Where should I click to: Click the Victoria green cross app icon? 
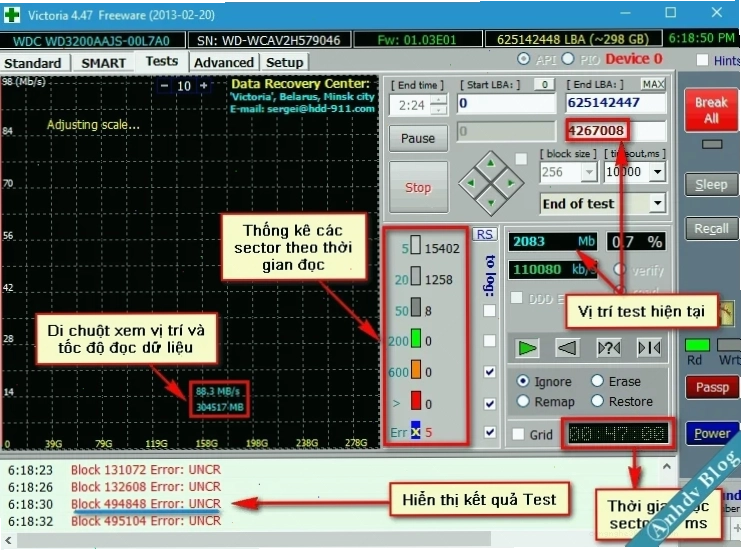click(11, 15)
